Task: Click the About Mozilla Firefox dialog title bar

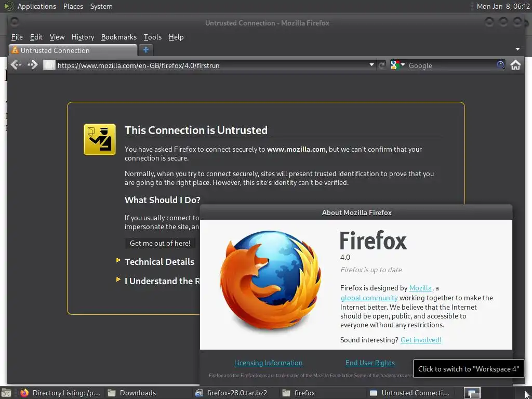Action: pos(356,212)
